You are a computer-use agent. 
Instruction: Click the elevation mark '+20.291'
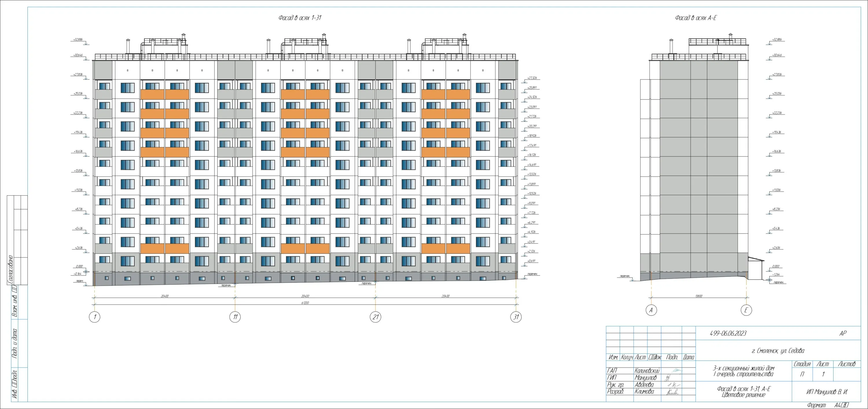[532, 126]
